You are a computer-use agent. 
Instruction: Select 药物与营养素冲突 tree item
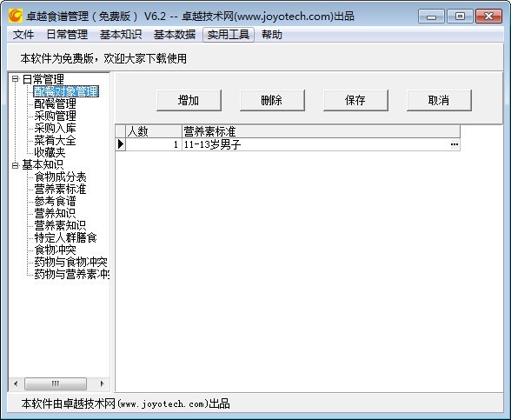click(x=71, y=274)
